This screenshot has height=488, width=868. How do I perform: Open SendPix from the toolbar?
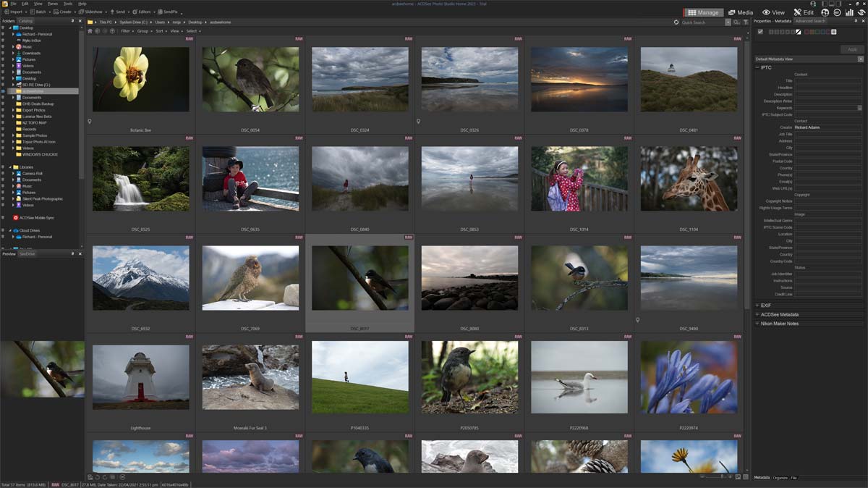point(168,12)
